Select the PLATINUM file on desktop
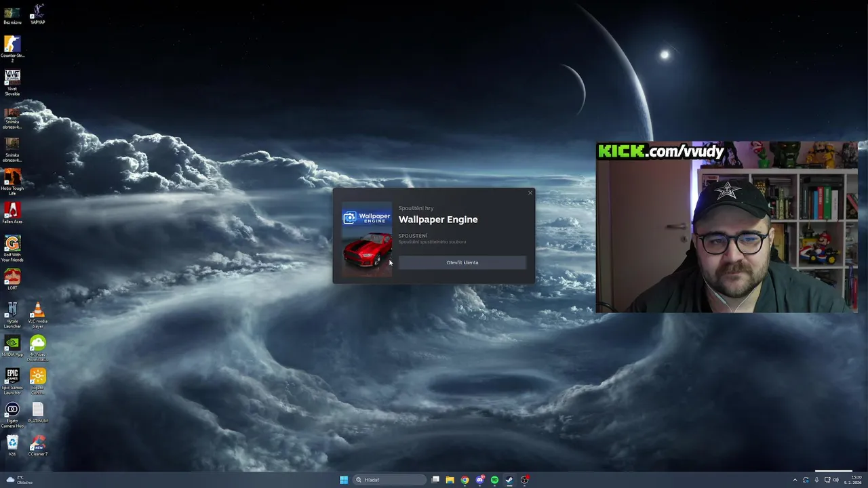 click(38, 413)
